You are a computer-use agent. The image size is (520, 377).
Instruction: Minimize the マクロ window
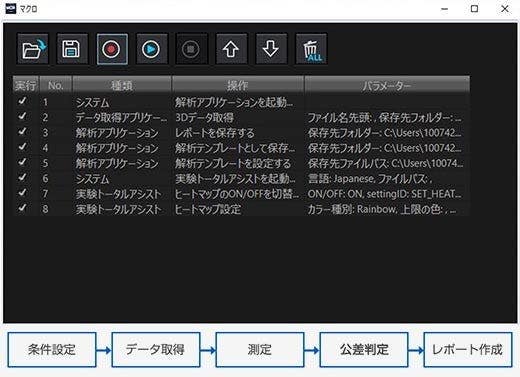click(x=444, y=9)
